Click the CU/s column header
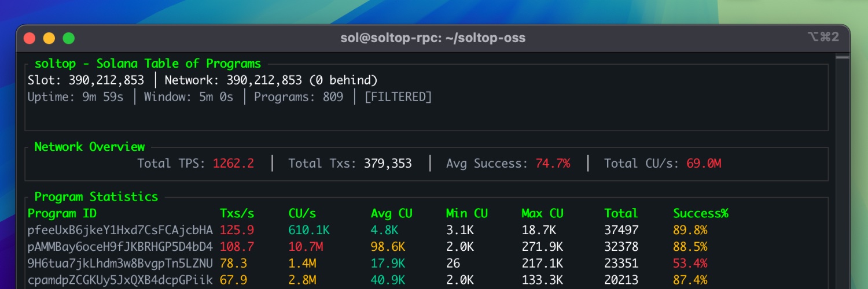The height and width of the screenshot is (289, 868). 302,213
